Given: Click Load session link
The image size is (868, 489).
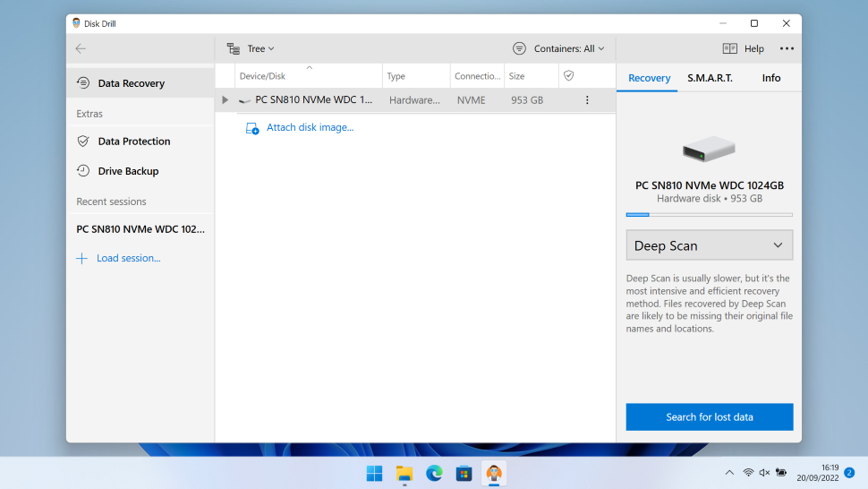Looking at the screenshot, I should click(x=129, y=258).
